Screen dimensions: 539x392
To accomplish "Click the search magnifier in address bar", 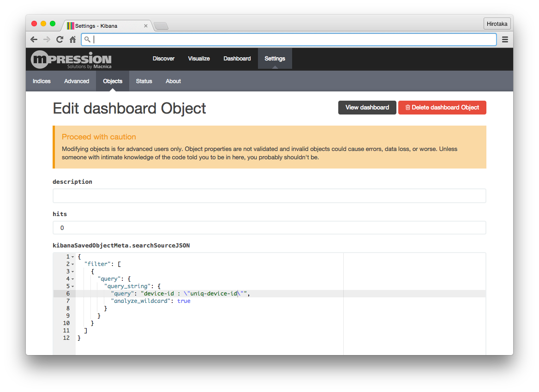I will tap(87, 40).
